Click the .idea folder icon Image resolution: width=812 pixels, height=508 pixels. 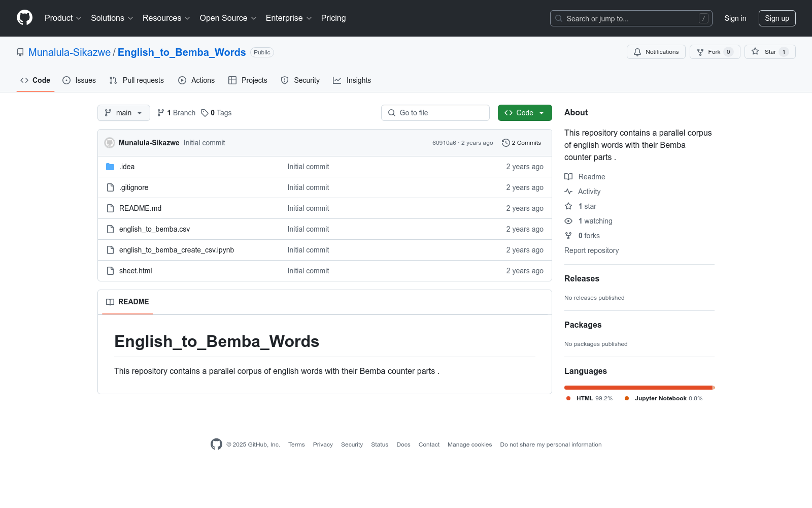point(110,167)
